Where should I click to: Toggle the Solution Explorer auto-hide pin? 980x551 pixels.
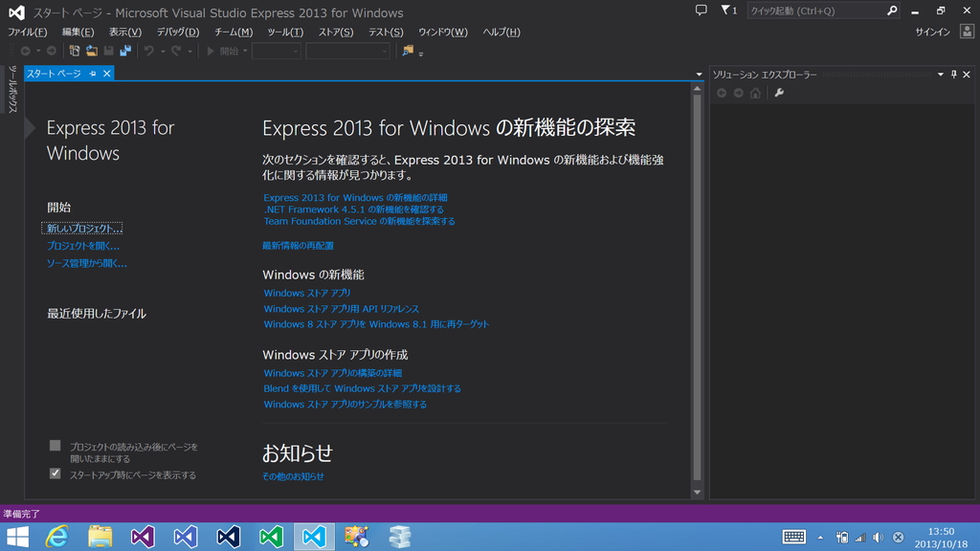pos(953,75)
